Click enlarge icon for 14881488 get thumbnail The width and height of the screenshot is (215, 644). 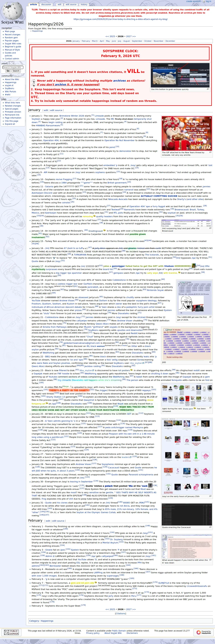210,317
